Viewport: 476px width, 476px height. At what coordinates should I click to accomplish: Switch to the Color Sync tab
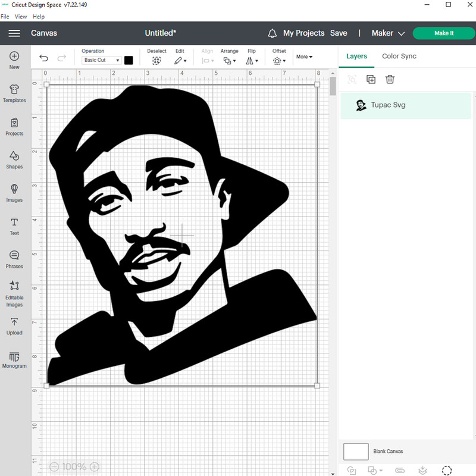point(399,57)
